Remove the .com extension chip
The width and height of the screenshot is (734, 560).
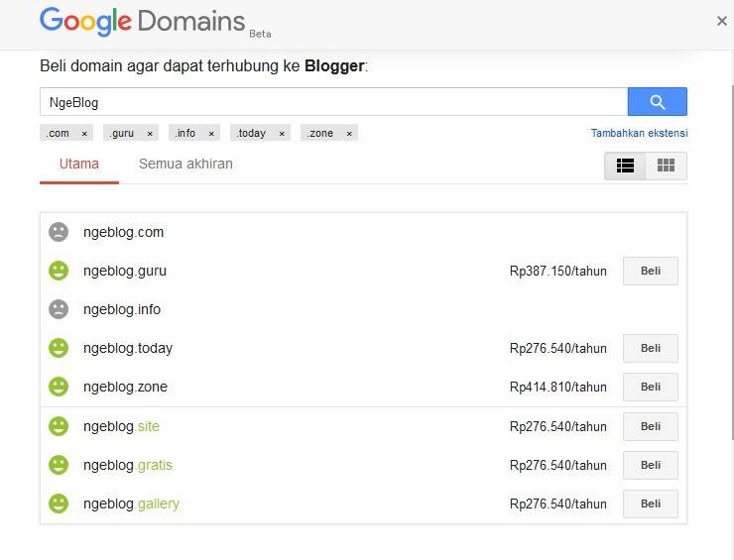click(84, 134)
